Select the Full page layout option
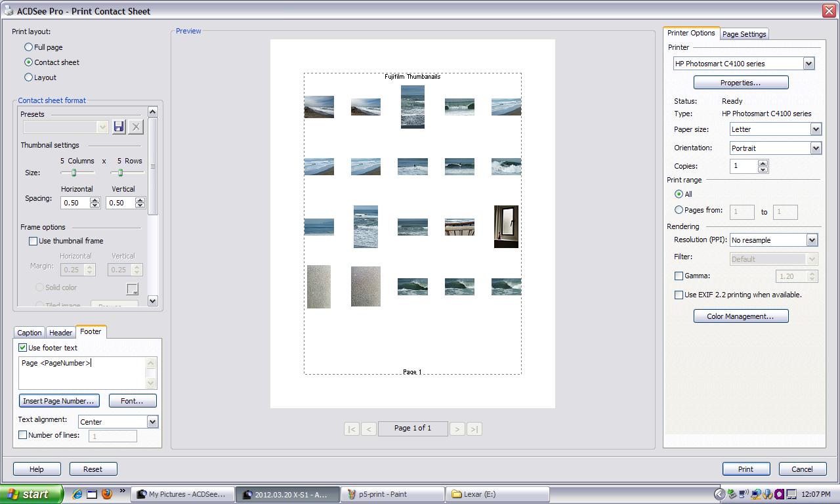The width and height of the screenshot is (840, 504). point(28,47)
